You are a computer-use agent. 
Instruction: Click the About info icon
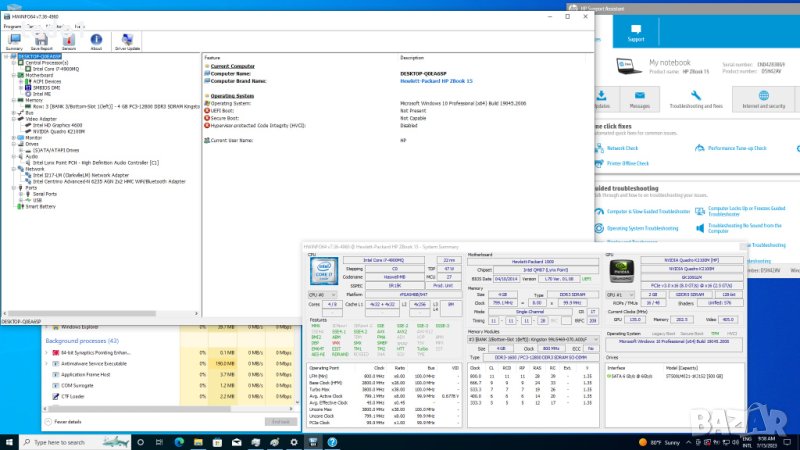coord(97,38)
